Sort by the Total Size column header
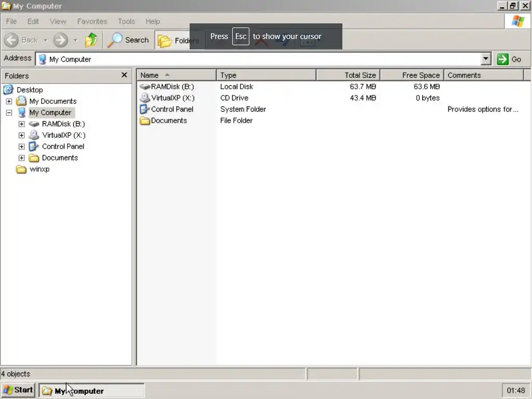Image resolution: width=532 pixels, height=399 pixels. 348,75
